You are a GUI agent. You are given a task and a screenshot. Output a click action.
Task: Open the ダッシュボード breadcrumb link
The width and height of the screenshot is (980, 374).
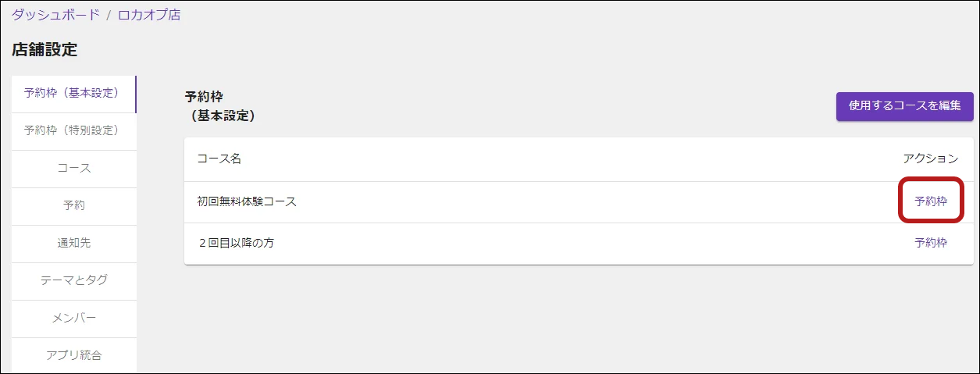click(55, 14)
